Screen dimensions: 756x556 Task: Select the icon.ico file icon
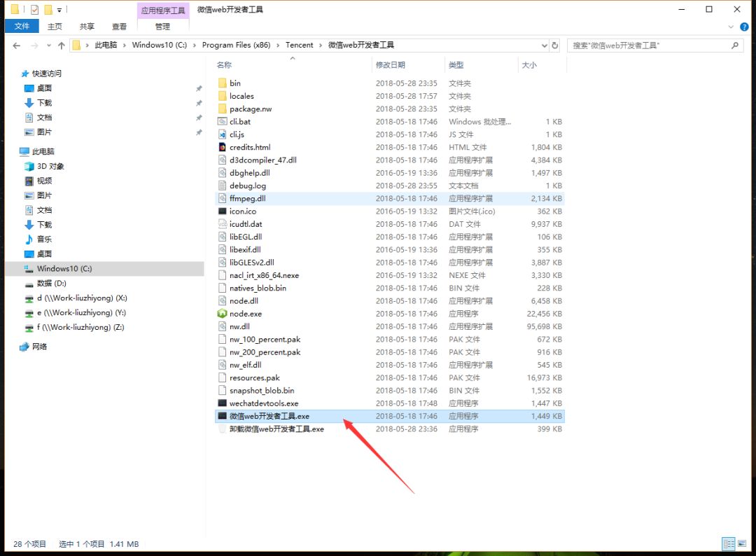tap(222, 211)
